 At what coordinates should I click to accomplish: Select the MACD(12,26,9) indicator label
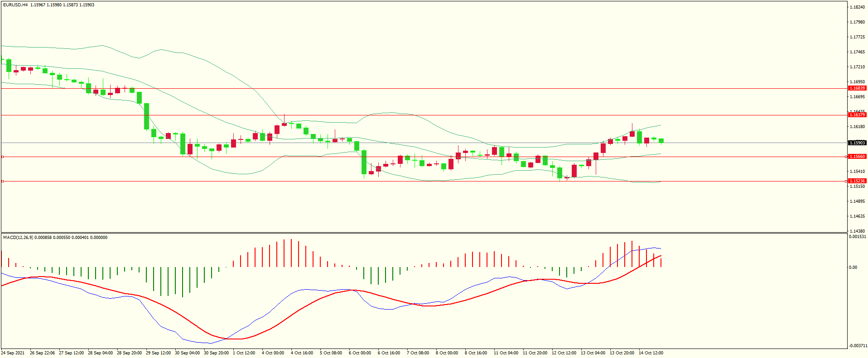coord(18,238)
